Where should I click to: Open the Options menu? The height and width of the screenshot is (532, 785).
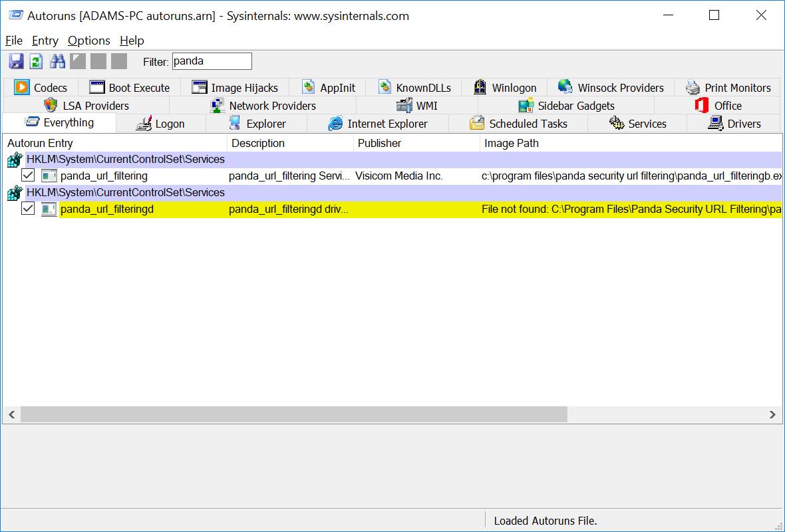(x=89, y=41)
